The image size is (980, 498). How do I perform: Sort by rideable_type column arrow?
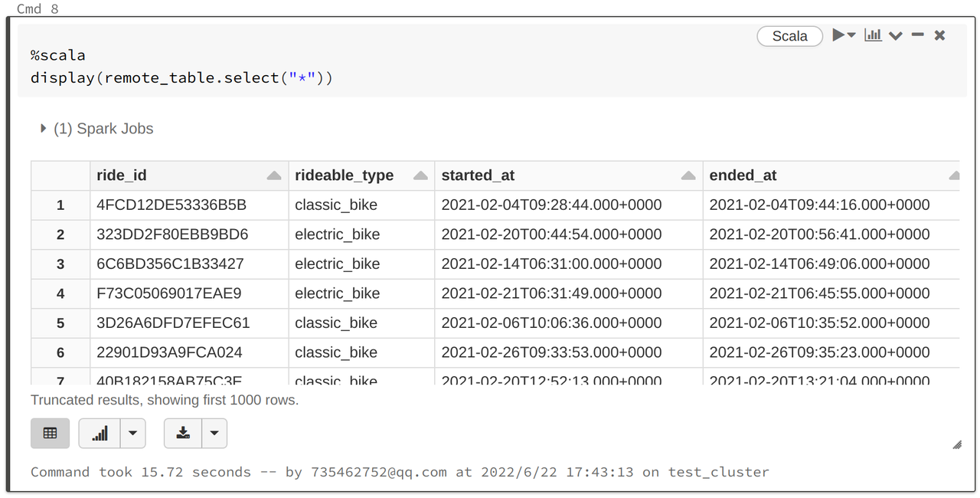[420, 175]
